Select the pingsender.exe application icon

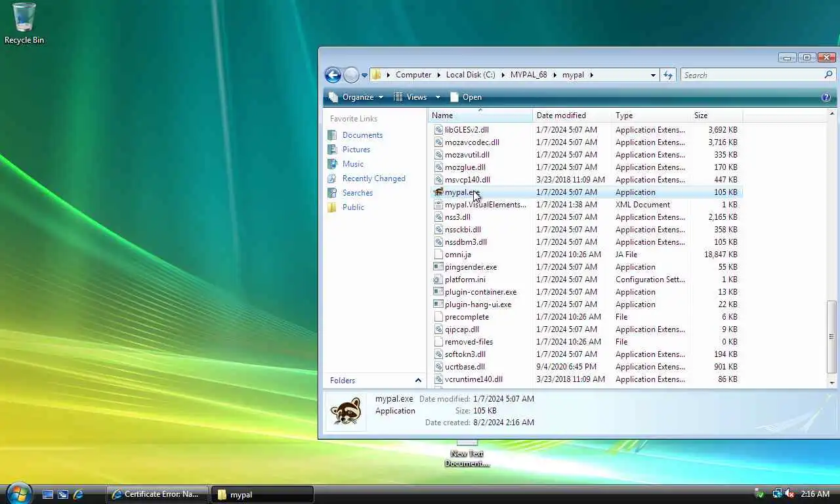click(438, 267)
